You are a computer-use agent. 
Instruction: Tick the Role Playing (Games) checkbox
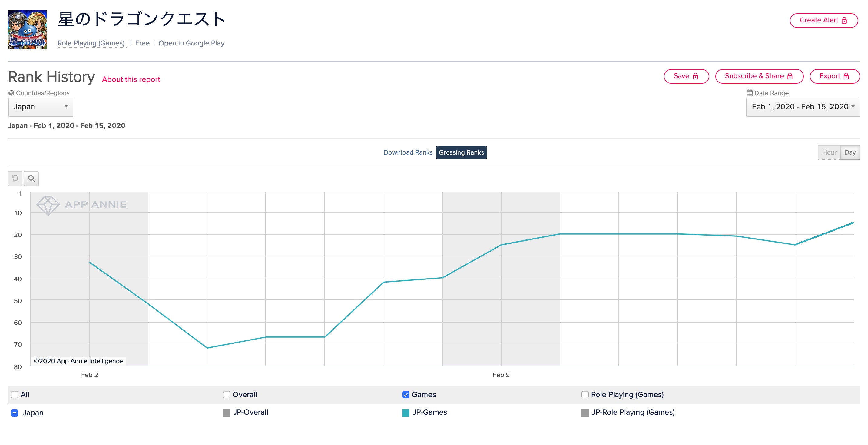pyautogui.click(x=585, y=394)
